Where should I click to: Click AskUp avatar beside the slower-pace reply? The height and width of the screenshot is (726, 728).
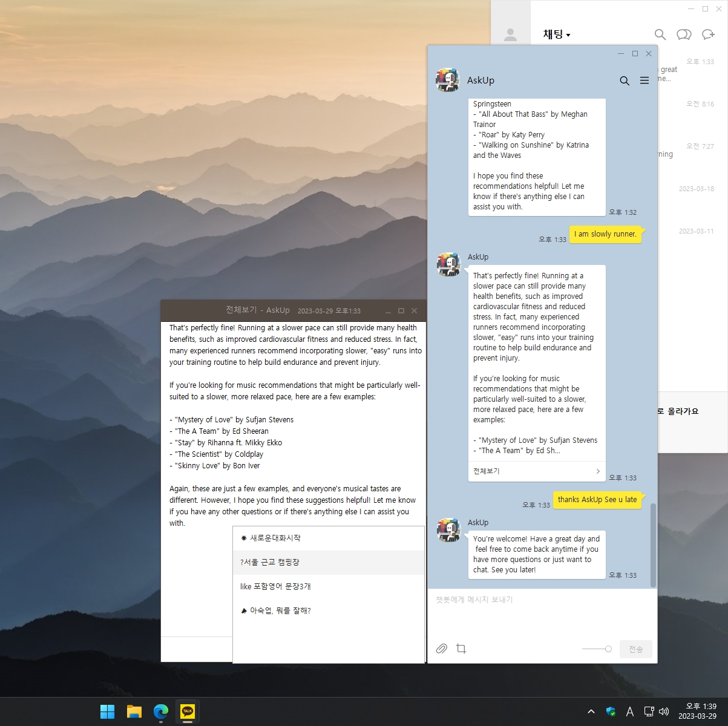click(448, 265)
